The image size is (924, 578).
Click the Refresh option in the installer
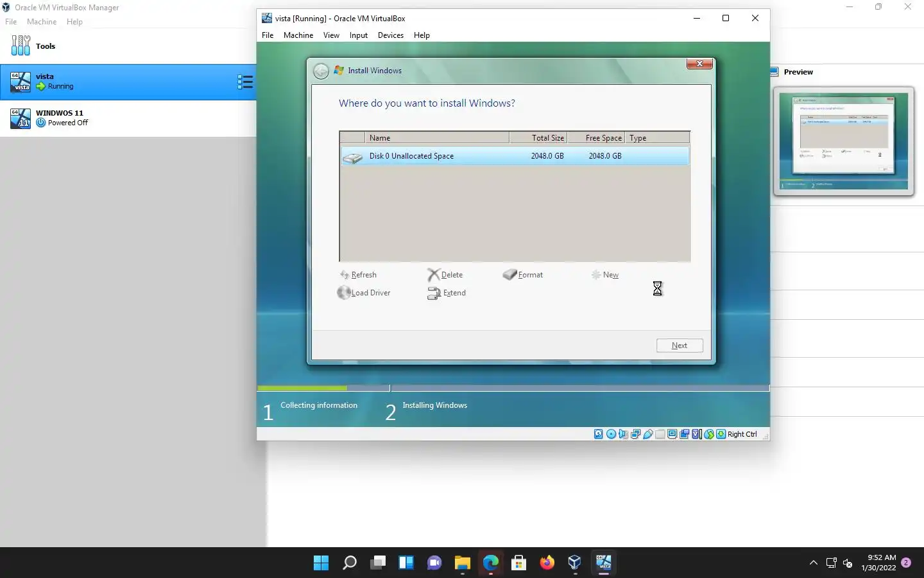pos(358,275)
